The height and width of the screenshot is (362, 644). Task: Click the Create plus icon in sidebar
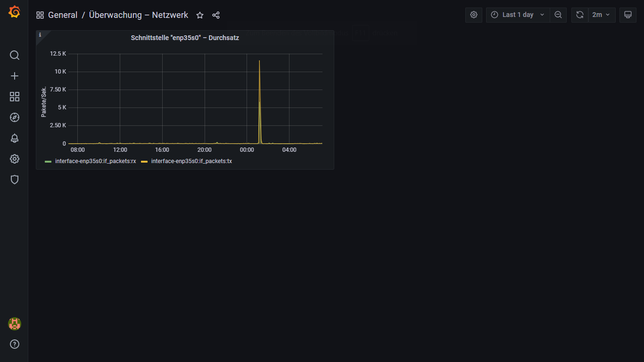15,76
